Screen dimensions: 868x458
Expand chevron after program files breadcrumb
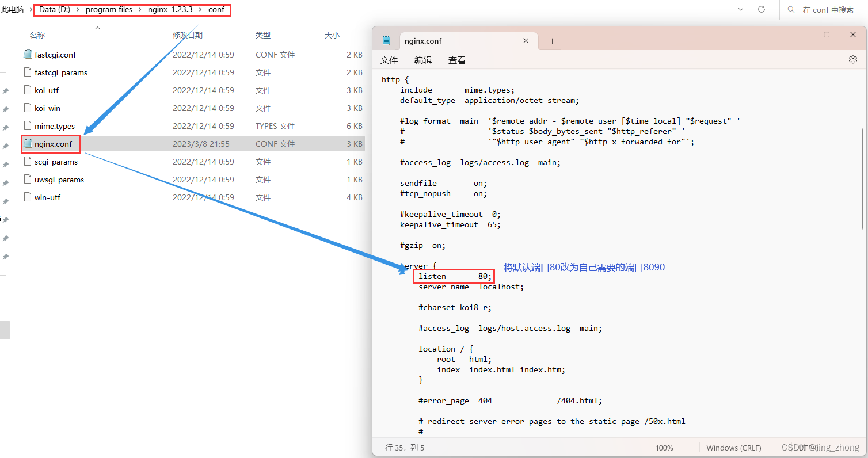140,10
